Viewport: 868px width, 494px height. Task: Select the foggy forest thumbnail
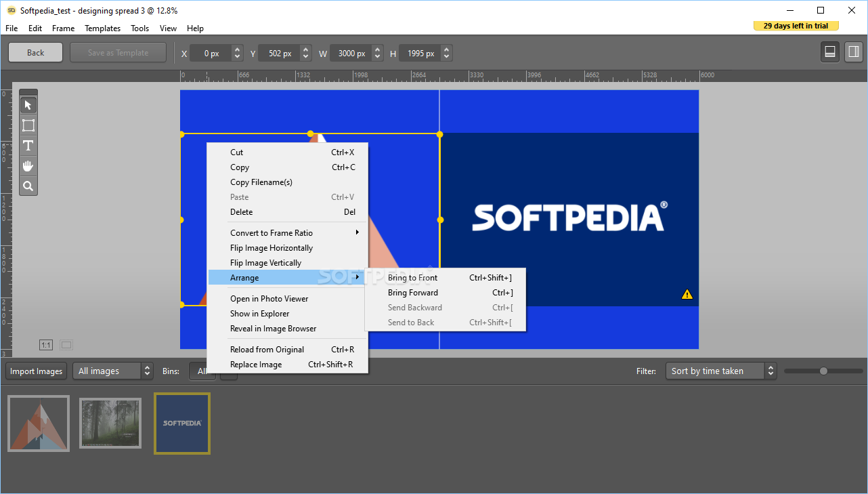point(110,424)
